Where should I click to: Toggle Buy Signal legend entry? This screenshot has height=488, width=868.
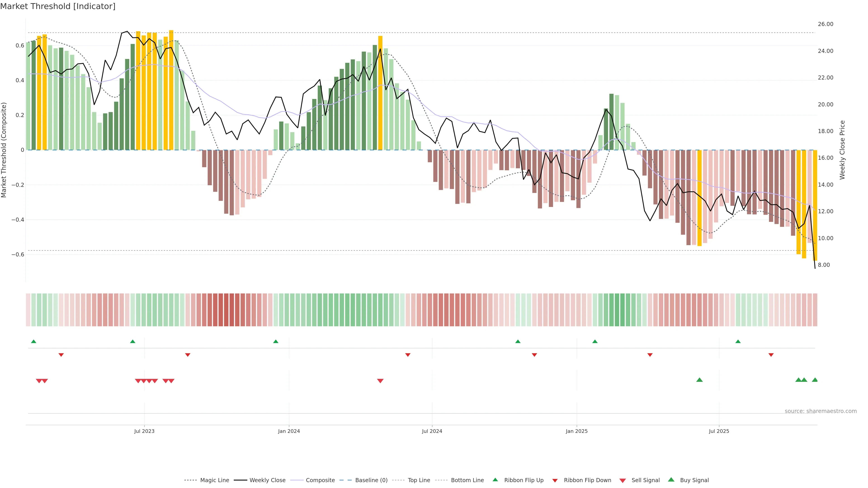(x=694, y=480)
